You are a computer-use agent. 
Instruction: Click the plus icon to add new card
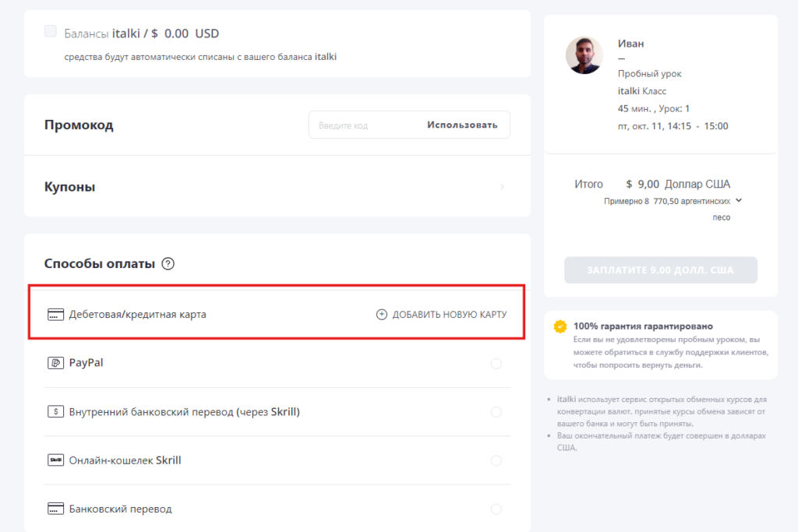[382, 315]
